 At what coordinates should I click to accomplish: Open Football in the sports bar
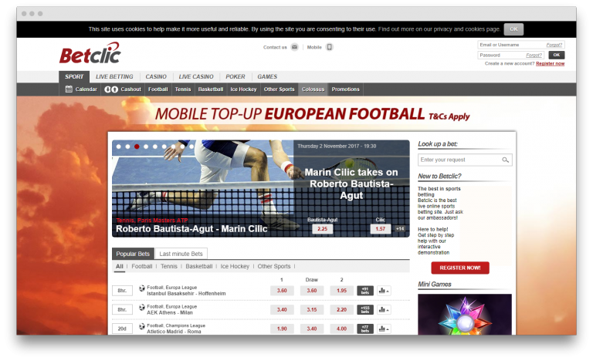tap(158, 89)
